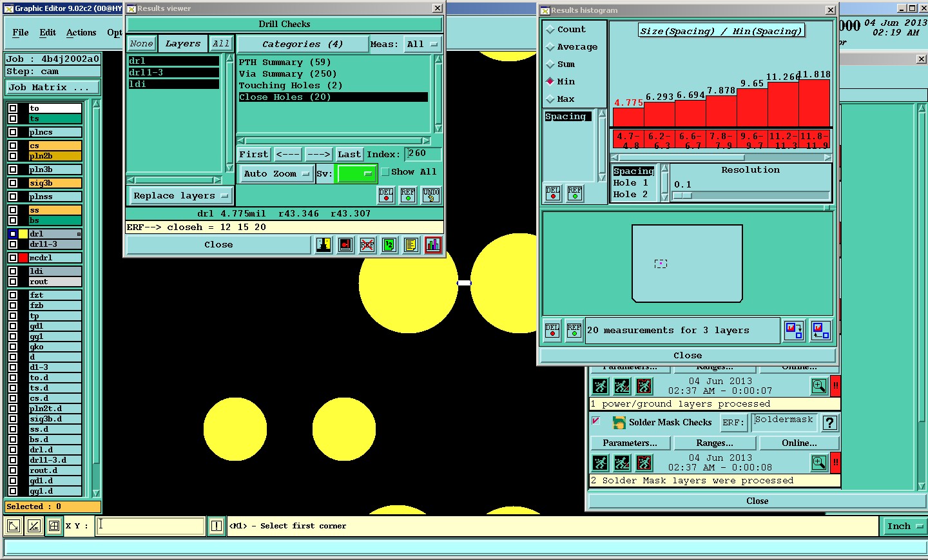Toggle the display checkbox for layer mcdrl

[x=12, y=258]
